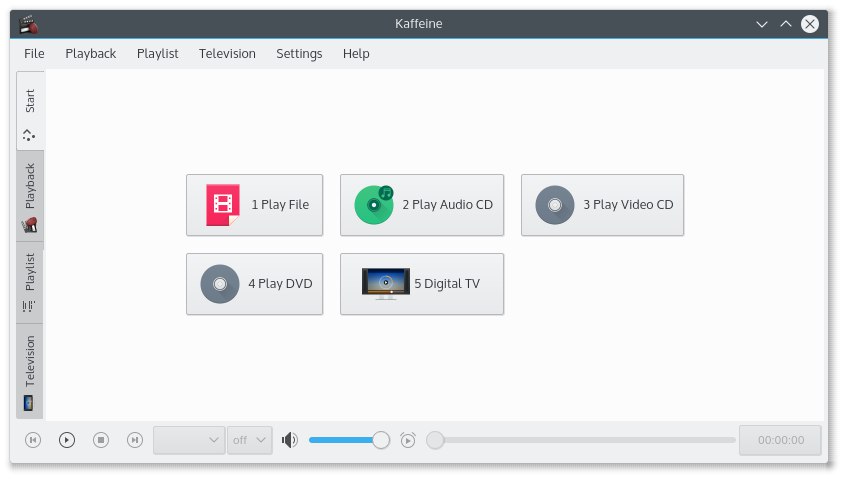The image size is (844, 479).
Task: Open the Playlist menu
Action: point(157,54)
